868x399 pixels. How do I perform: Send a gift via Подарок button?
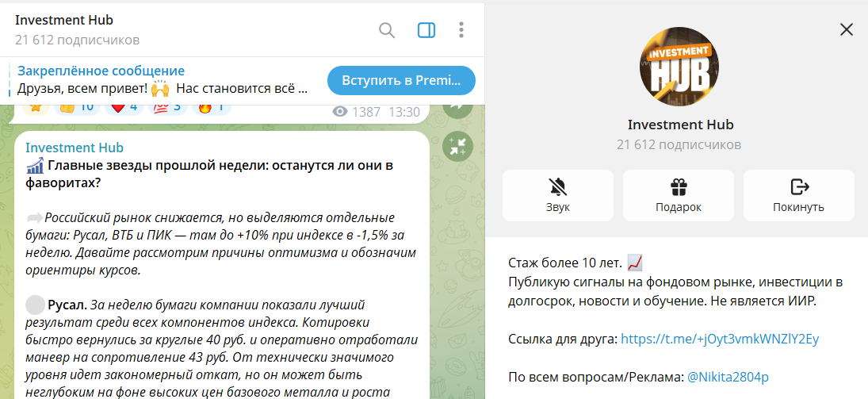679,195
